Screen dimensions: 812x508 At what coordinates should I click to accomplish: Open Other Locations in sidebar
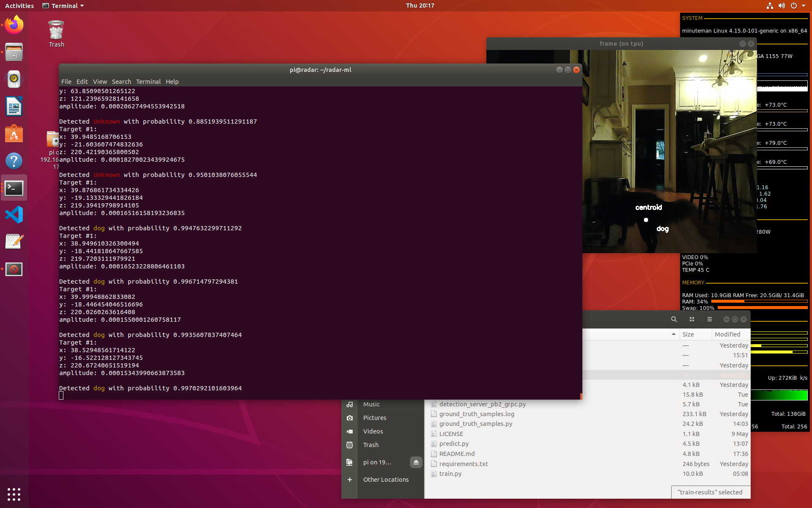click(386, 480)
